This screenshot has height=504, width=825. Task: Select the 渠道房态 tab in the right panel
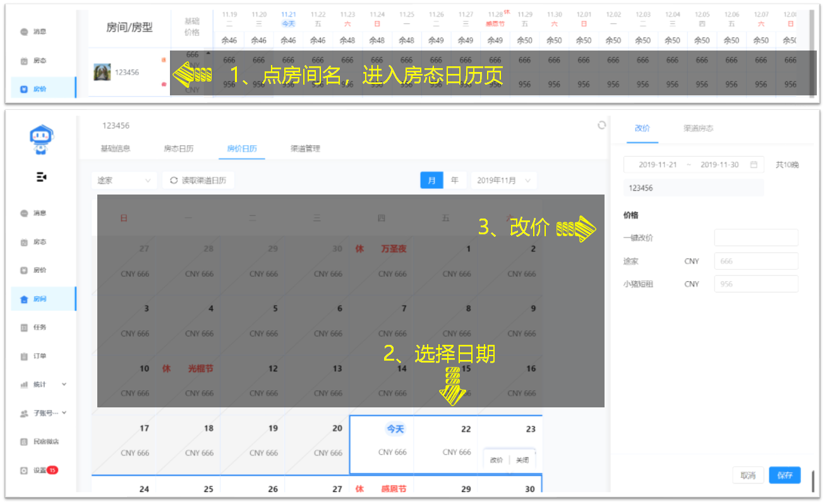point(699,128)
